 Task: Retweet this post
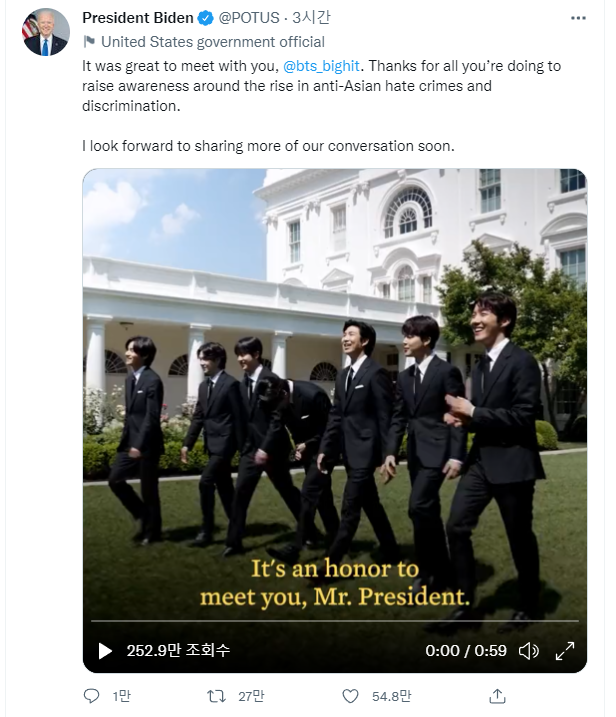pos(215,695)
